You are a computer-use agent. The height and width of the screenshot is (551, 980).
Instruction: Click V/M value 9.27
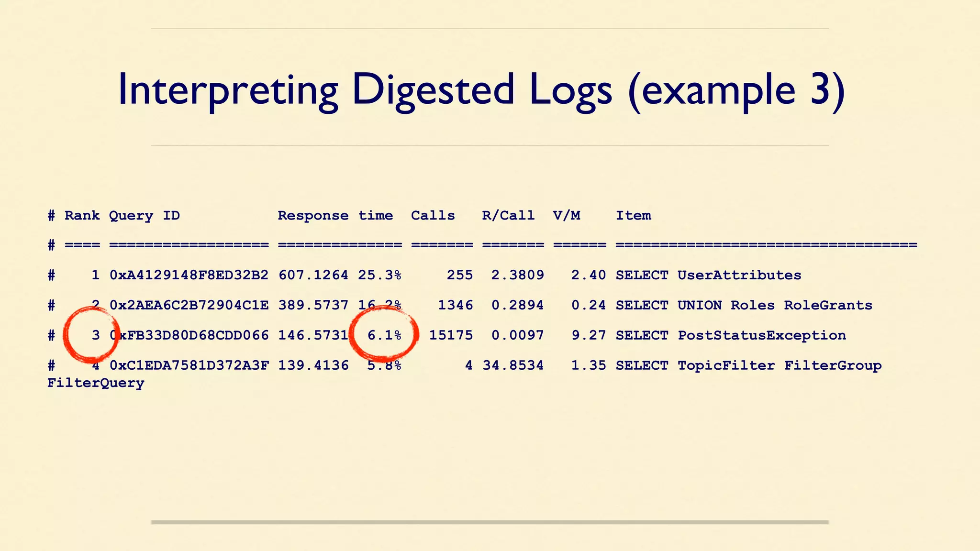coord(589,335)
